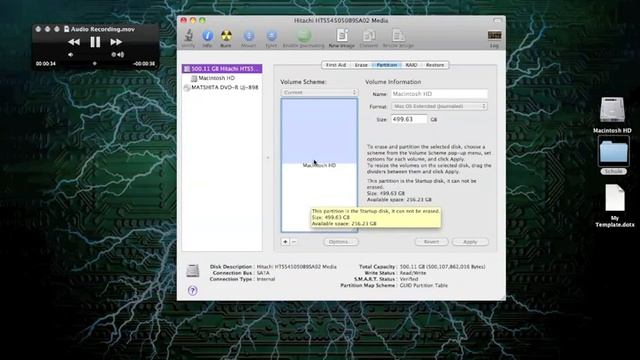Open the Restore tab
This screenshot has height=360, width=640.
click(x=435, y=65)
